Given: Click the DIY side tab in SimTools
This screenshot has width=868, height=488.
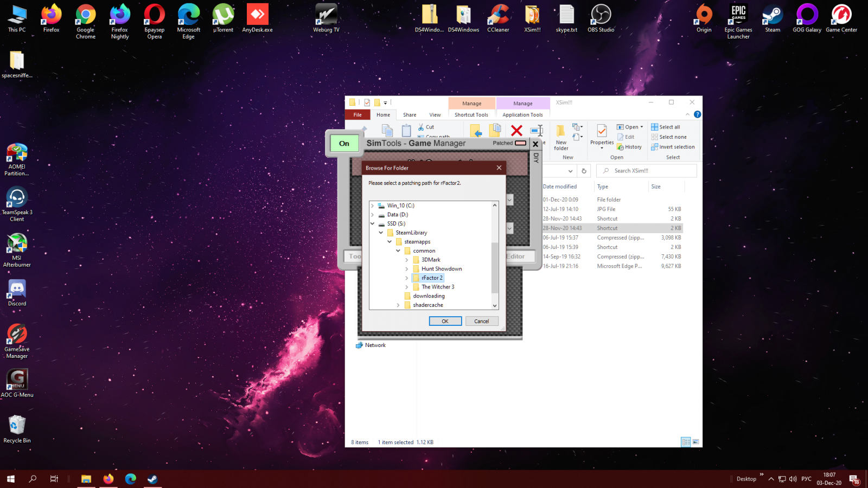Looking at the screenshot, I should [x=536, y=158].
